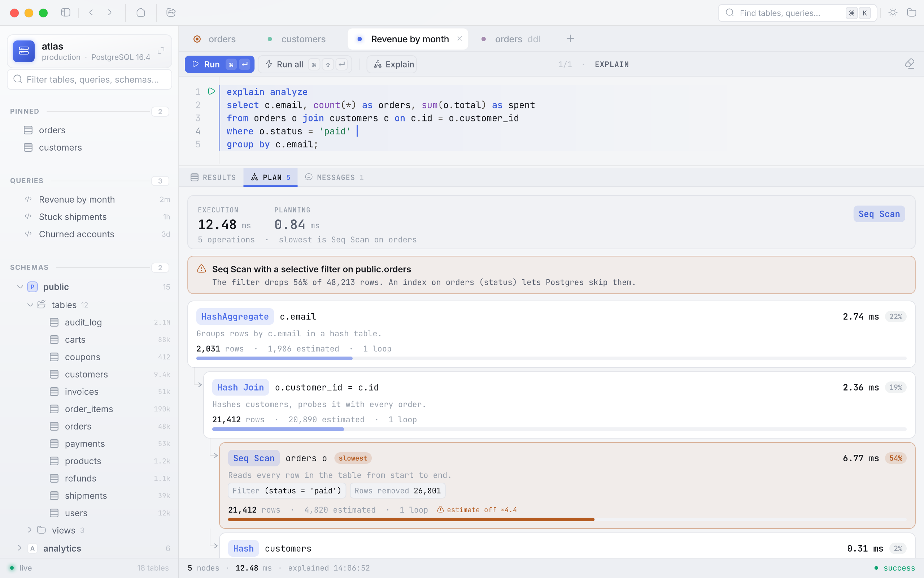The image size is (924, 578).
Task: Click the blue Run button
Action: point(219,64)
